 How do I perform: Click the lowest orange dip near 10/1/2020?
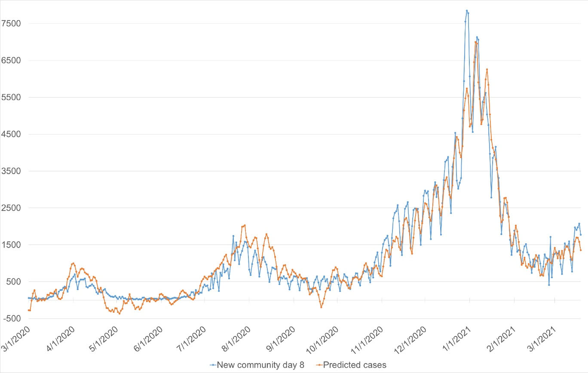[x=321, y=307]
